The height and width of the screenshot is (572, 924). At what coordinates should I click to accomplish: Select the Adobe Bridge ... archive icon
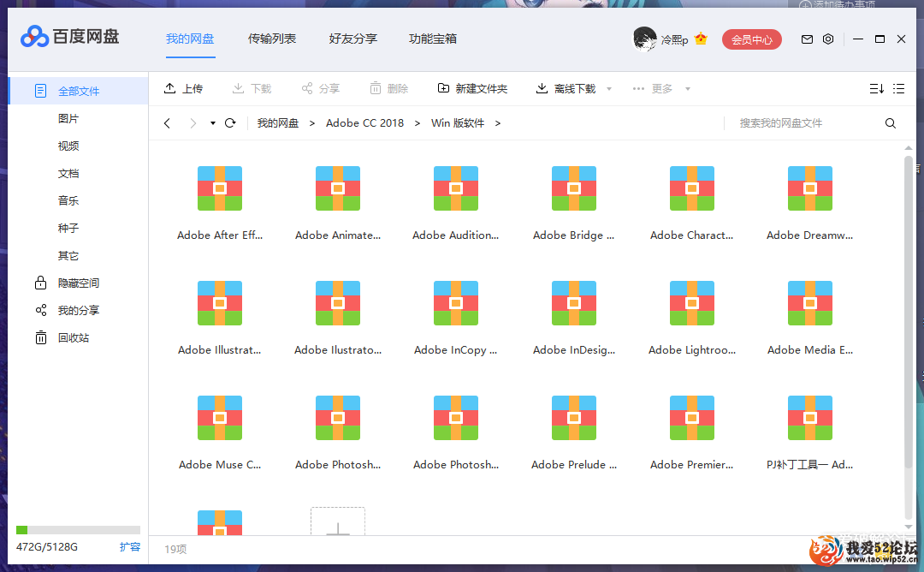click(x=574, y=188)
